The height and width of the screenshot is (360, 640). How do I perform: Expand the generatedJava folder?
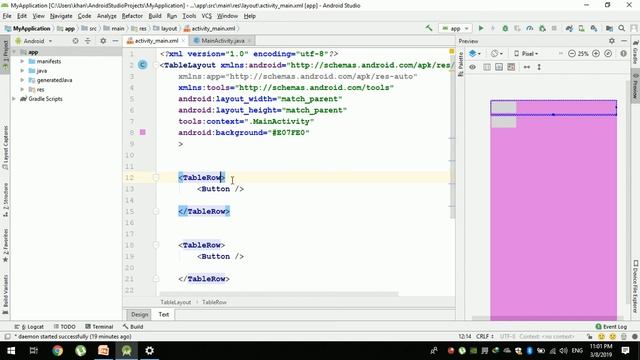pyautogui.click(x=22, y=80)
